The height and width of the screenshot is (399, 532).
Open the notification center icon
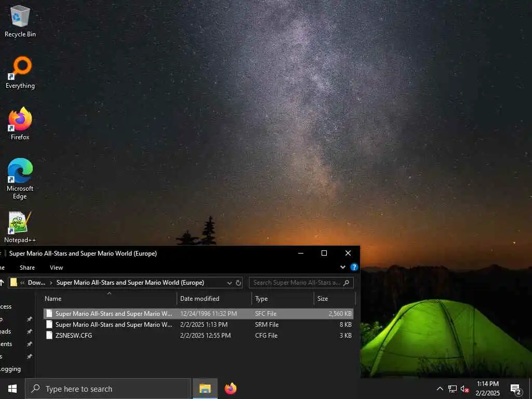[516, 389]
